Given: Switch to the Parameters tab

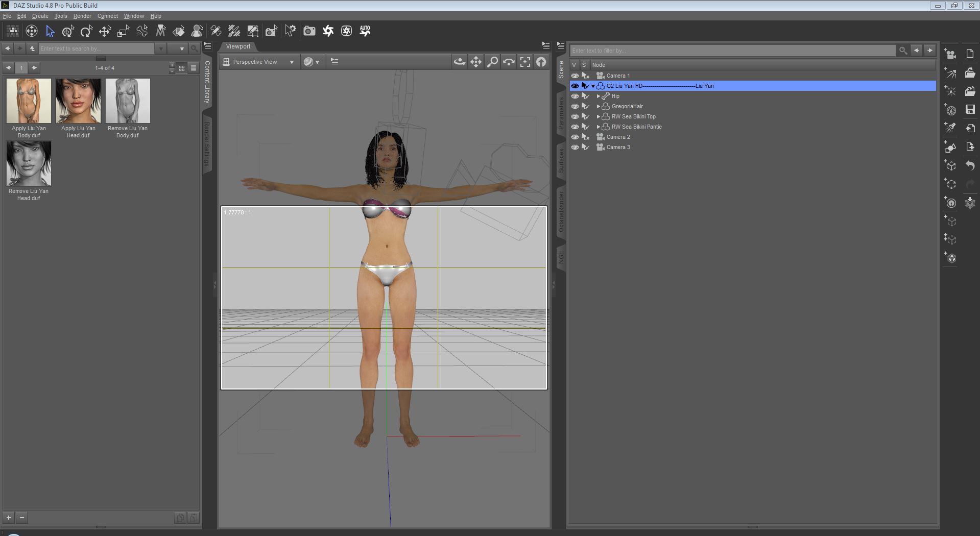Looking at the screenshot, I should pos(561,113).
